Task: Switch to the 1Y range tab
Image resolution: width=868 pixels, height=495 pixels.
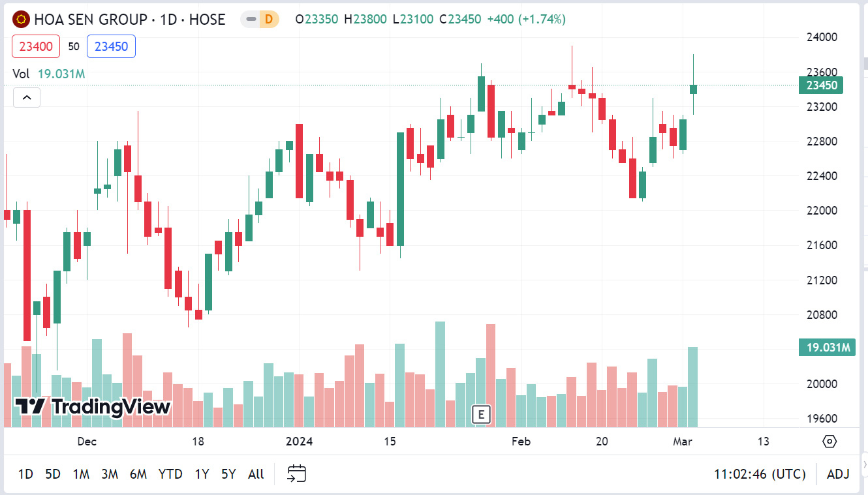Action: click(200, 474)
